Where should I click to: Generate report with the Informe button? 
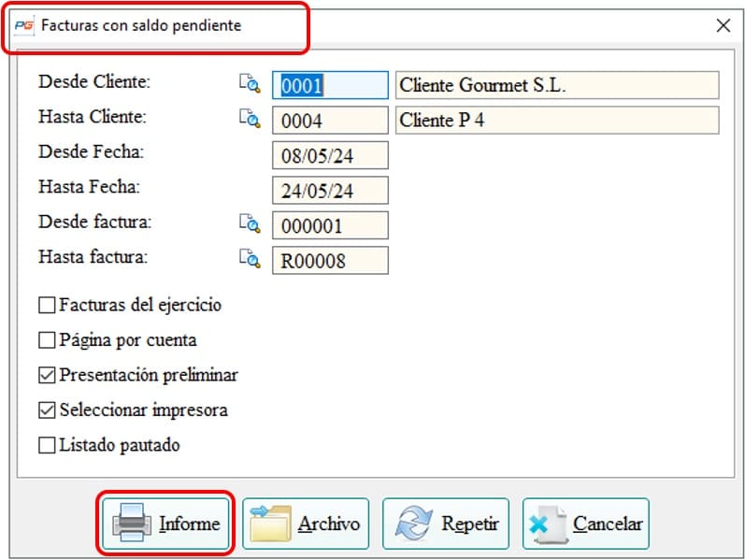[x=165, y=524]
